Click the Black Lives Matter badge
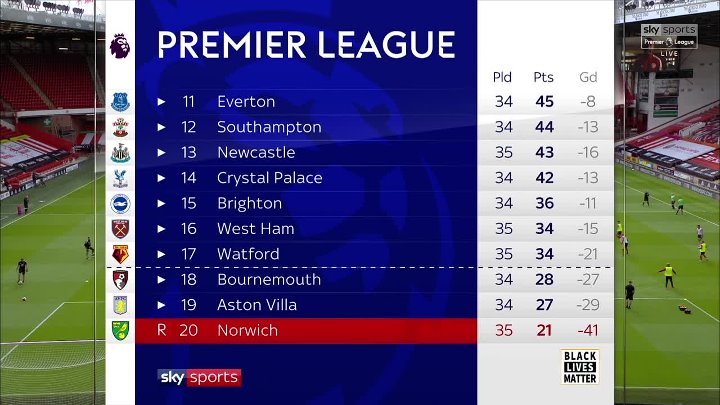This screenshot has width=720, height=405. pyautogui.click(x=579, y=367)
